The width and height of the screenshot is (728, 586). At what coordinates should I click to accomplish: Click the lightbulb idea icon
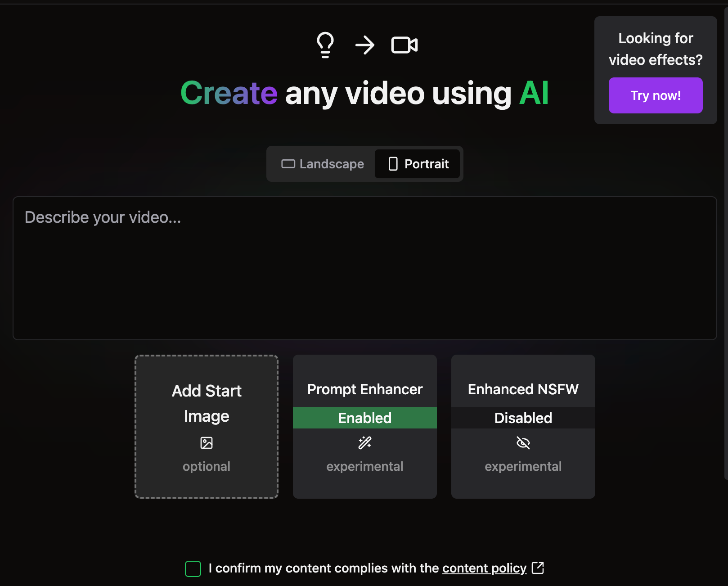click(325, 45)
